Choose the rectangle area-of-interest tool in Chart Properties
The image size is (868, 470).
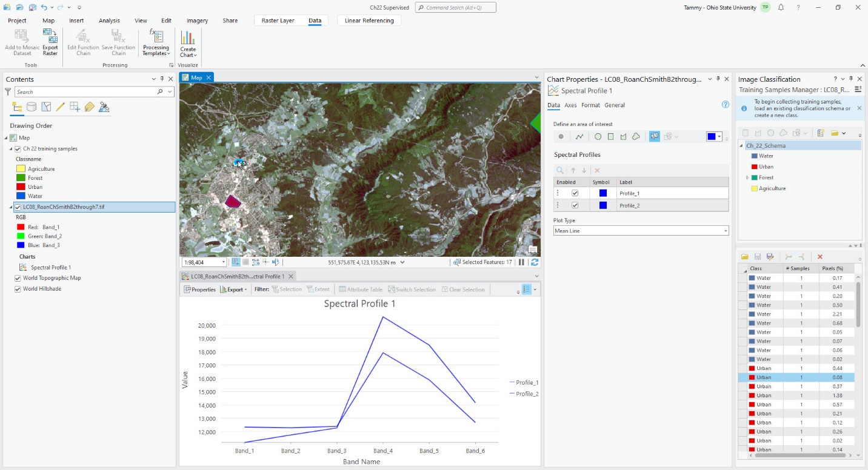pos(610,137)
